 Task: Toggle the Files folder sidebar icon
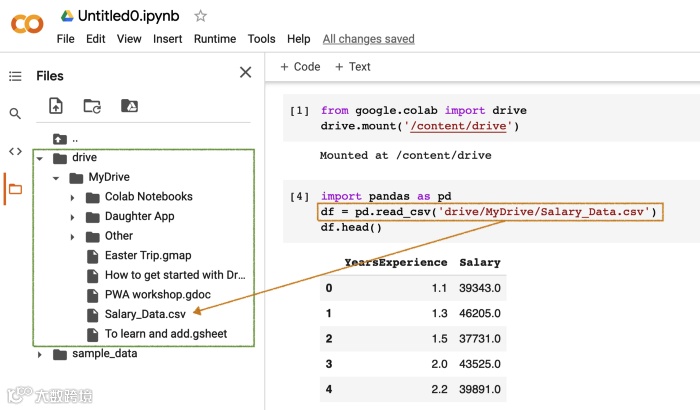pos(15,189)
